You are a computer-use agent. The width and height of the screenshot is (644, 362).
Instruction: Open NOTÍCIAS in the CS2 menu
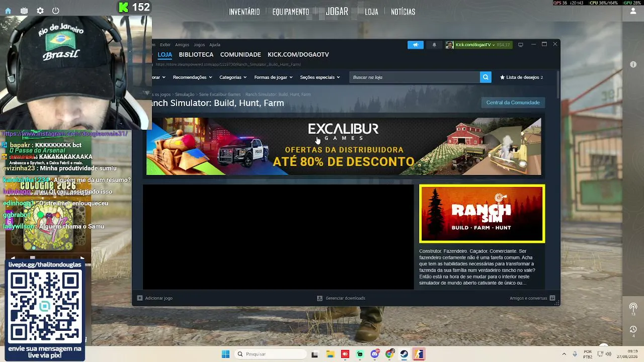(403, 12)
